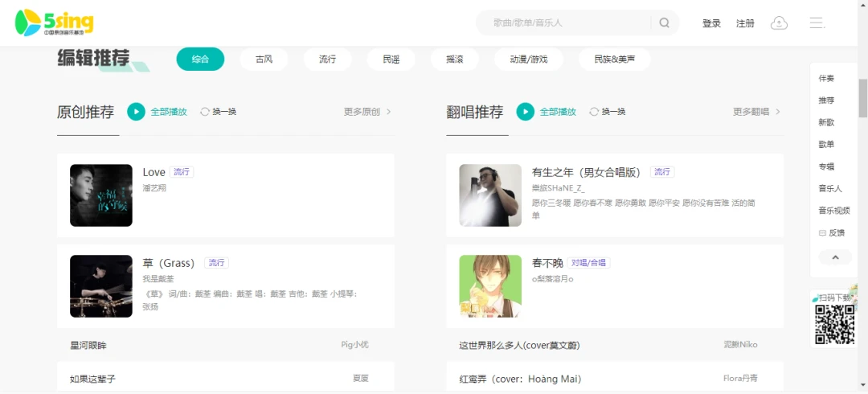Open 反馈 in the side panel

pyautogui.click(x=832, y=233)
